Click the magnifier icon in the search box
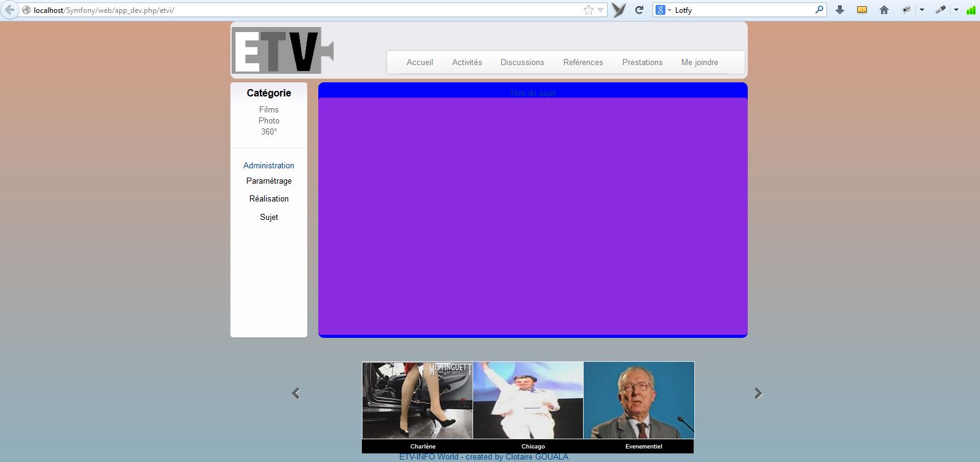Screen dimensions: 980x462 [819, 10]
